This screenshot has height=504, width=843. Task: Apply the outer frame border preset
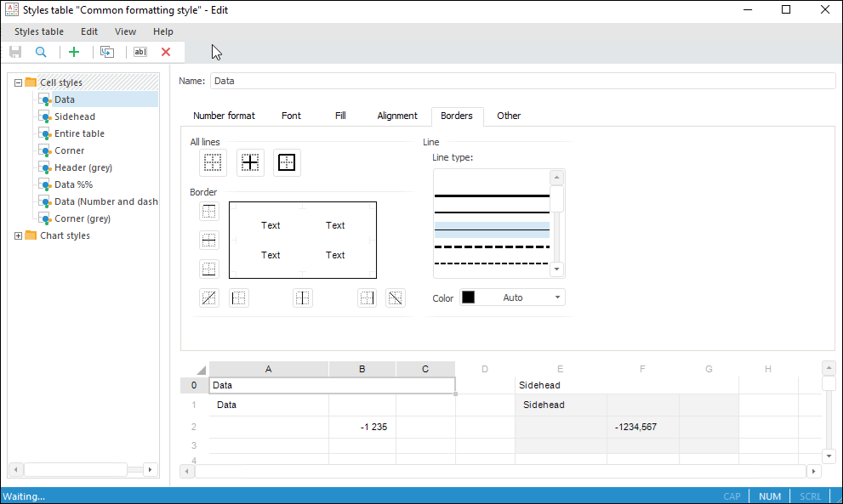pos(287,162)
